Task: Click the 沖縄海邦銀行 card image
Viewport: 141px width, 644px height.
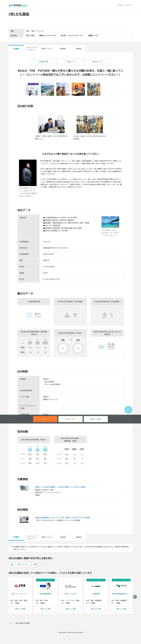Action: 45,586
